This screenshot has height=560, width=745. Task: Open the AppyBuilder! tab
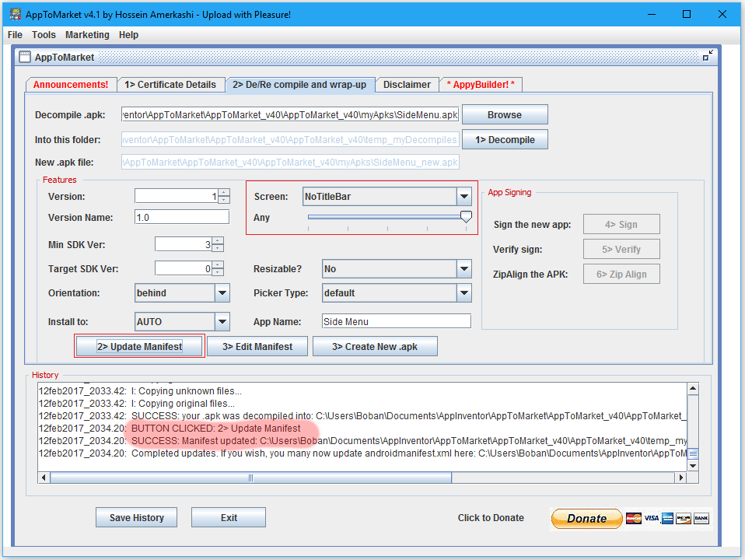pyautogui.click(x=481, y=85)
